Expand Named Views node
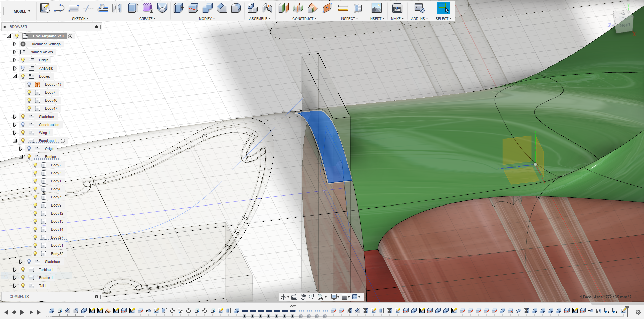Image resolution: width=644 pixels, height=319 pixels. 15,52
